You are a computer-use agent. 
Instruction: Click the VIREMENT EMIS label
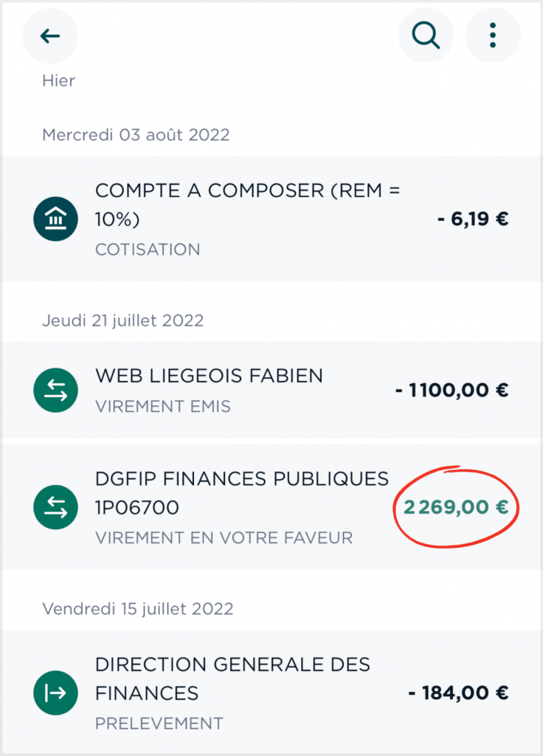click(162, 406)
